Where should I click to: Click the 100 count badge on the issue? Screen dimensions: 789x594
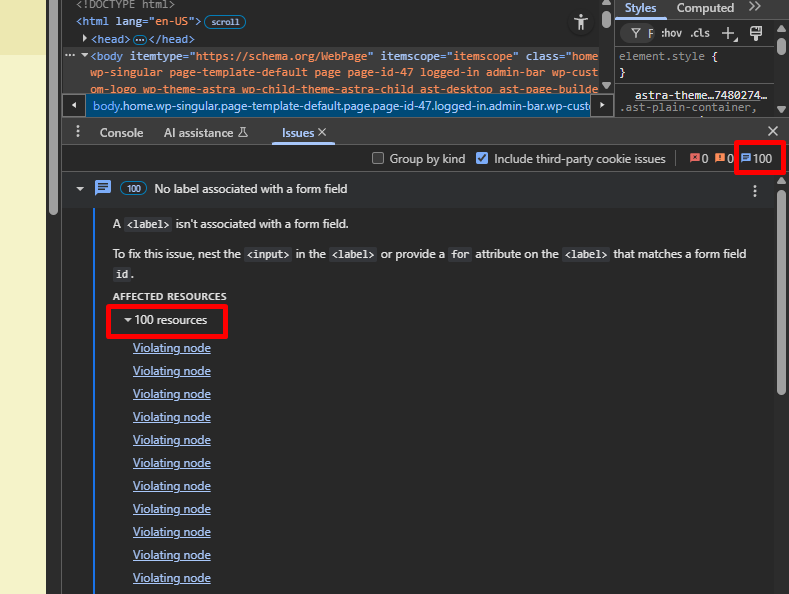tap(133, 189)
